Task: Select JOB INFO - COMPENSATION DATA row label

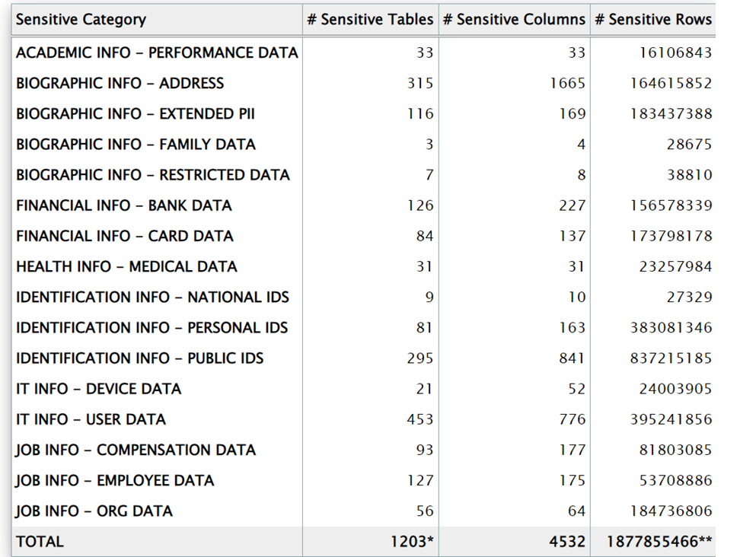Action: coord(136,450)
